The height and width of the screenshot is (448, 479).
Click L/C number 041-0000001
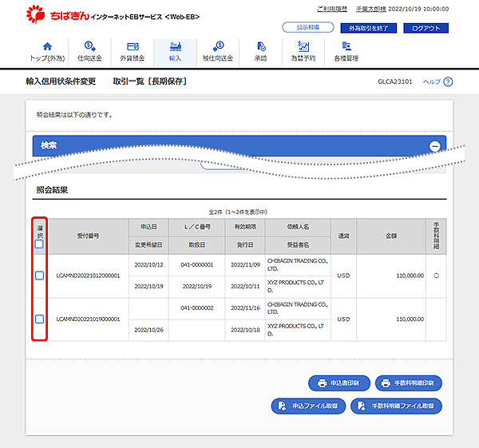click(x=196, y=264)
